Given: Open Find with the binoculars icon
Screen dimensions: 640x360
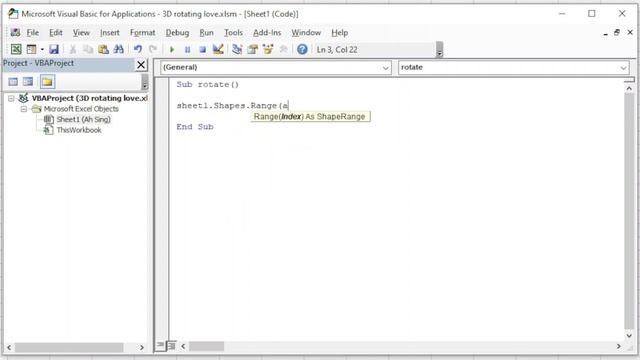Looking at the screenshot, I should tap(119, 49).
